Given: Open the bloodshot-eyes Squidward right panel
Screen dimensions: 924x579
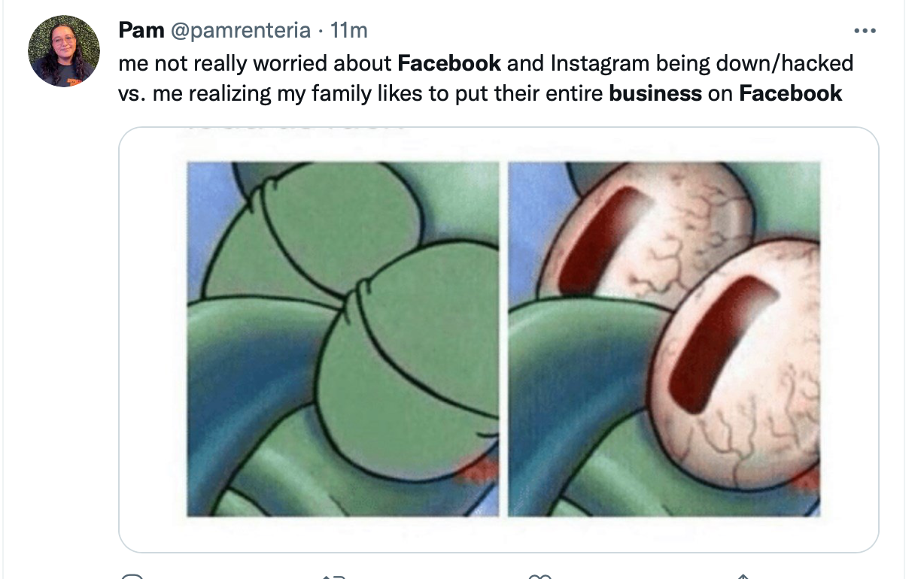Looking at the screenshot, I should [664, 338].
